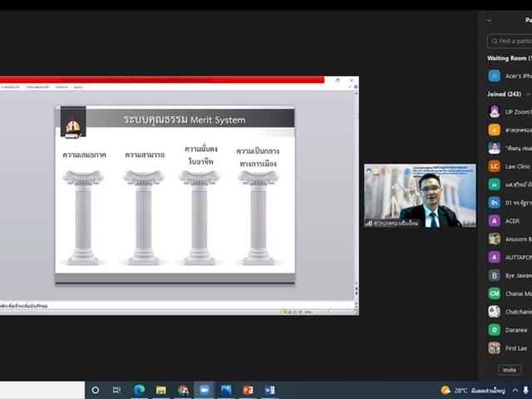Click the Chanai CM avatar
This screenshot has width=532, height=399.
[x=495, y=293]
